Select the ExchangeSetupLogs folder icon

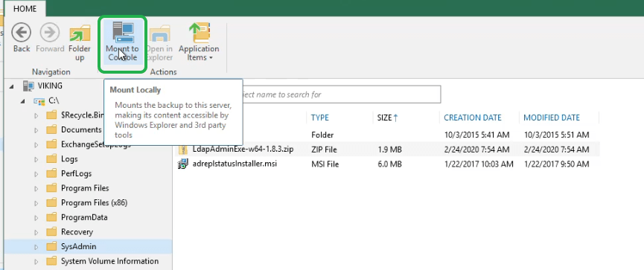click(x=51, y=144)
